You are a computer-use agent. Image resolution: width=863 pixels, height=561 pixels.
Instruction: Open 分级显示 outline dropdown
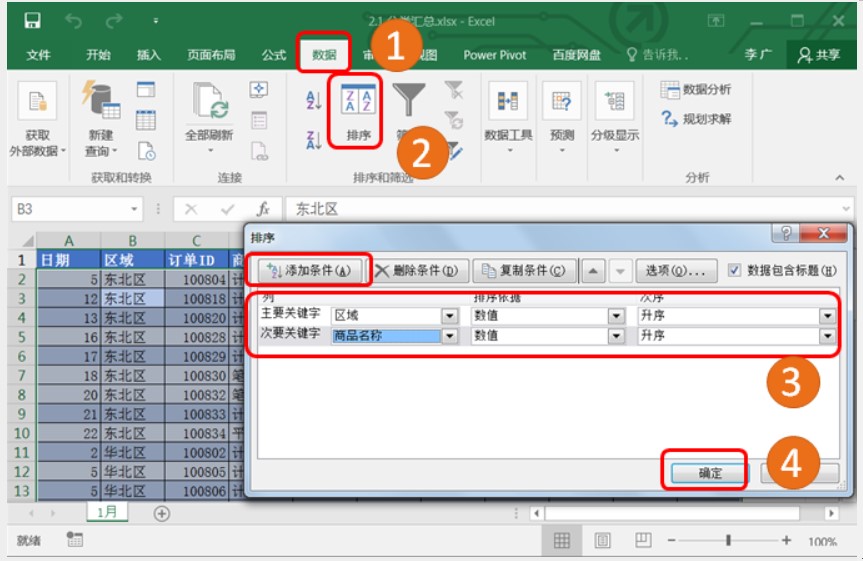click(615, 118)
